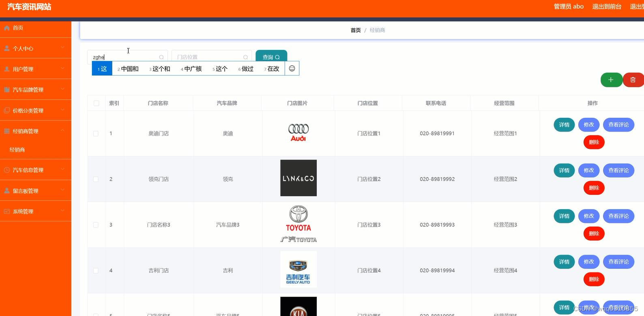Click phone number 020-89819992
Image resolution: width=644 pixels, height=316 pixels.
pos(437,179)
